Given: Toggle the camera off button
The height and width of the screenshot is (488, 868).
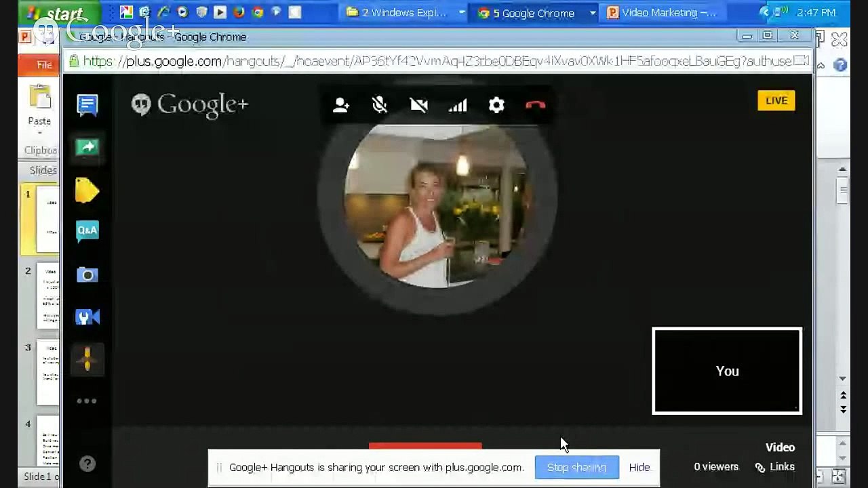Looking at the screenshot, I should [418, 105].
